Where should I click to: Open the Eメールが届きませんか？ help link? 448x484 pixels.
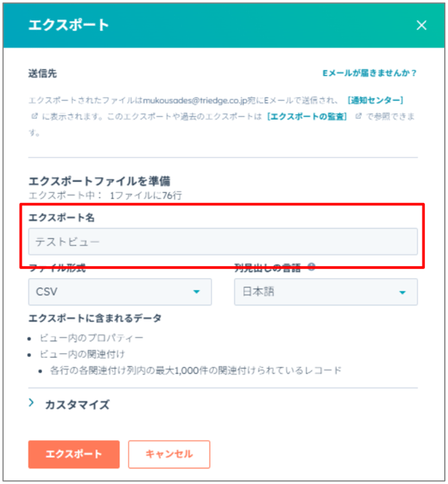370,73
